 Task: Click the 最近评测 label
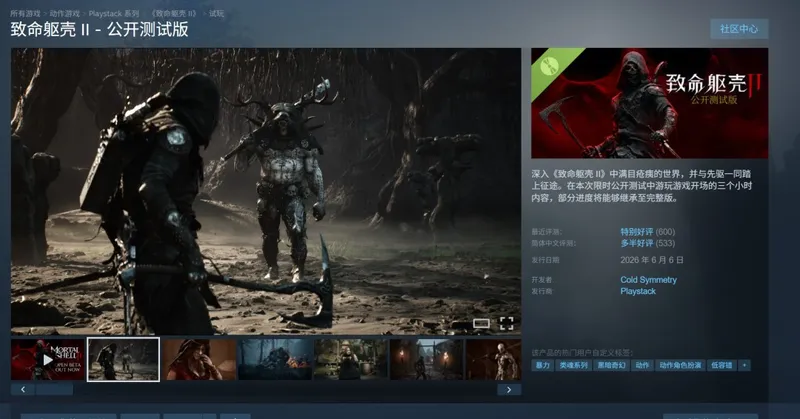[x=546, y=232]
